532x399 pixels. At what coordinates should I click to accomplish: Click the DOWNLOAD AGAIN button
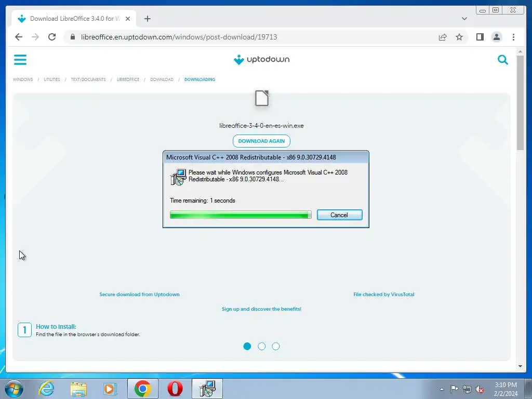261,141
